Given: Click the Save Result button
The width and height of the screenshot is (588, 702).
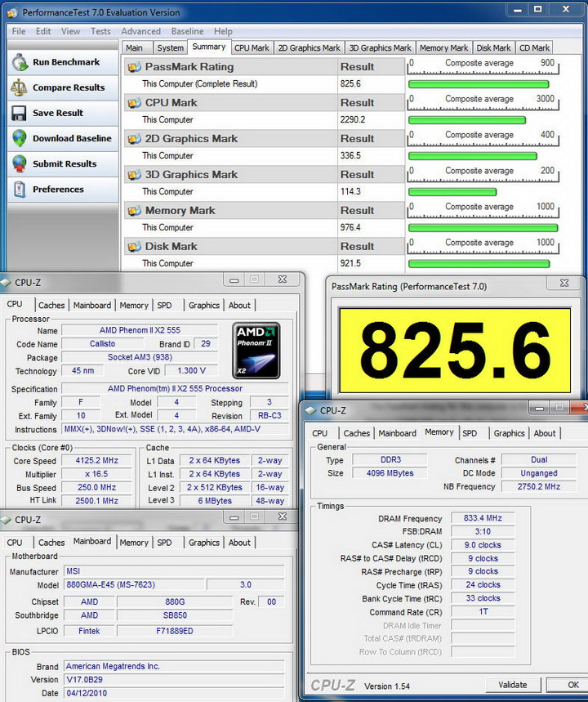Looking at the screenshot, I should point(63,114).
